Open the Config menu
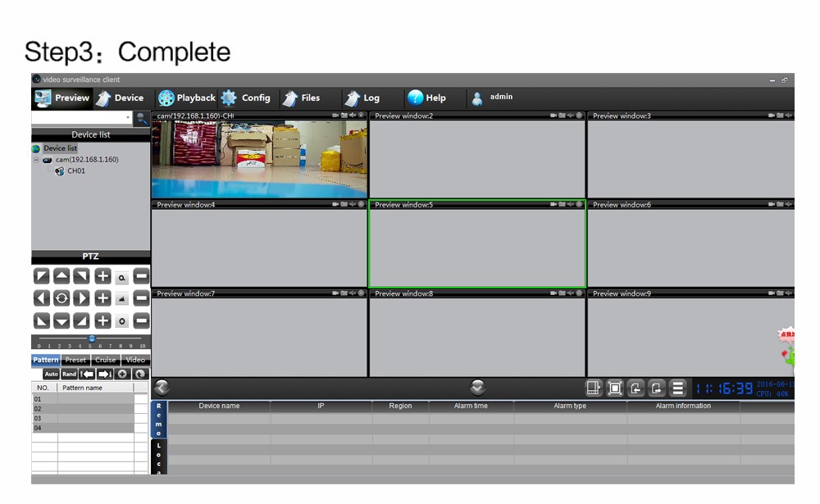The width and height of the screenshot is (820, 504). click(x=246, y=98)
